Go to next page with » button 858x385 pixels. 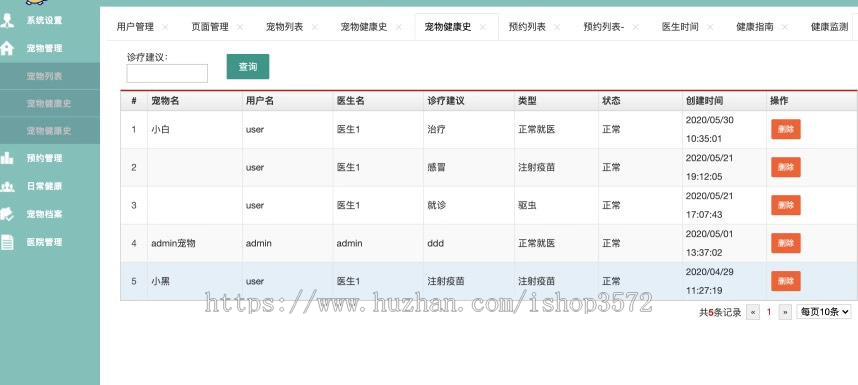(x=785, y=312)
